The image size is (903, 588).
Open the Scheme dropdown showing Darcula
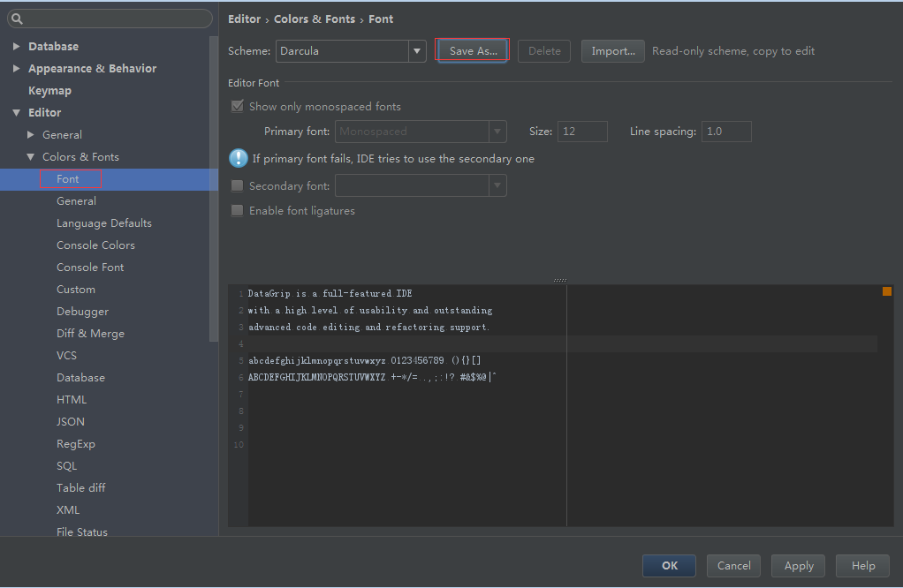coord(415,50)
